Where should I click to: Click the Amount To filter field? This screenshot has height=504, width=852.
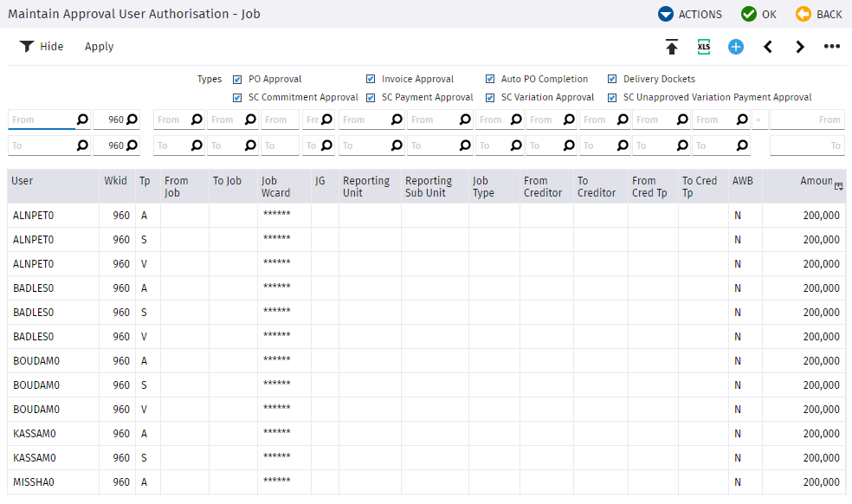(x=808, y=145)
